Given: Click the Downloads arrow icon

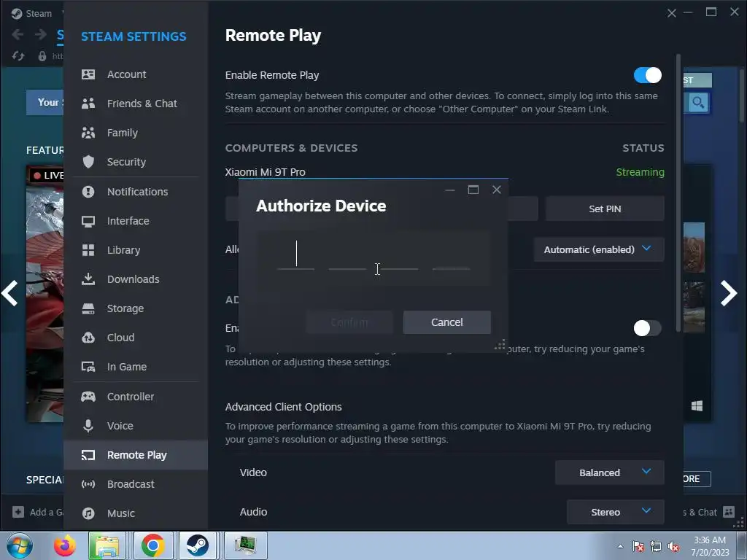Looking at the screenshot, I should coord(88,279).
